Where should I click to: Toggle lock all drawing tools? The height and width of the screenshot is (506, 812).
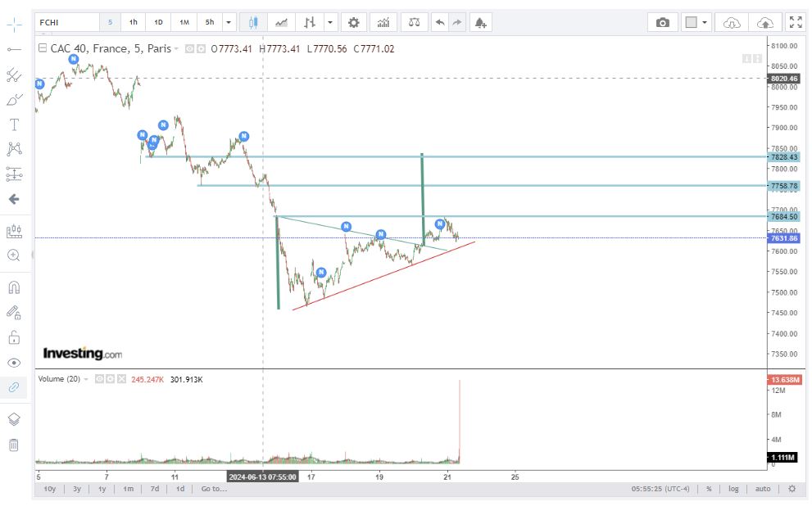coord(14,337)
